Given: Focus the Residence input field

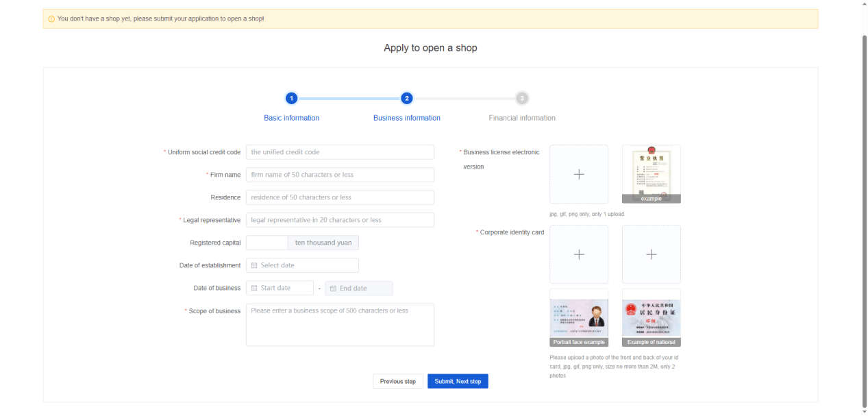Looking at the screenshot, I should tap(340, 197).
